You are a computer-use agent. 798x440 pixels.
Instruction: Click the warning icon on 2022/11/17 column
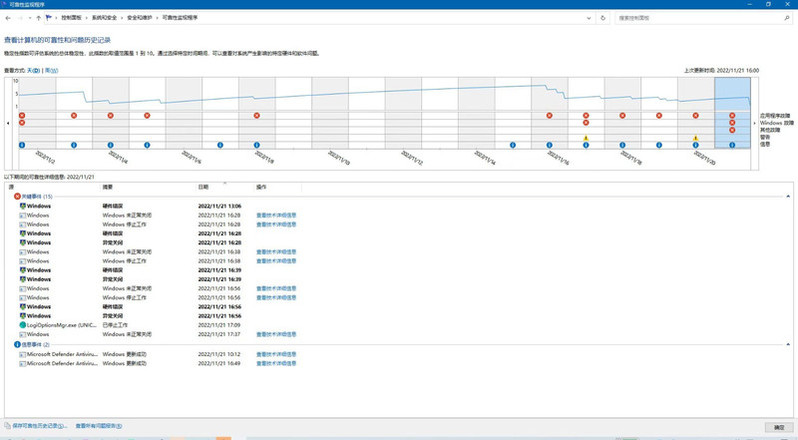[586, 138]
